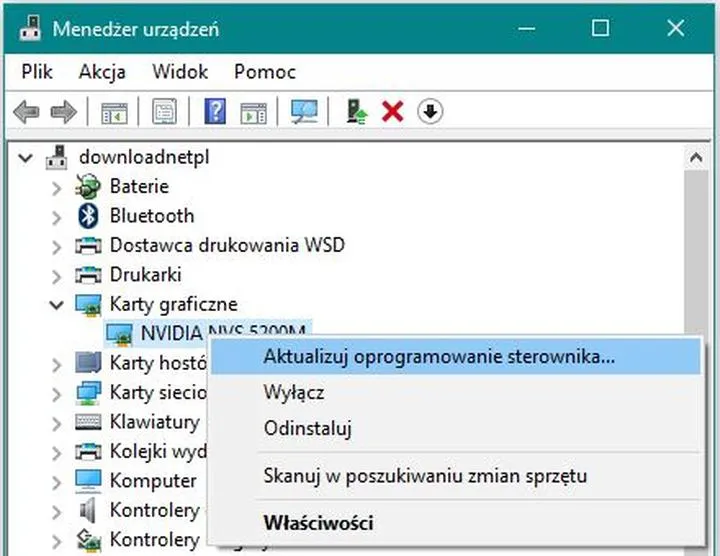Open the Widok menu
720x556 pixels.
pos(180,72)
